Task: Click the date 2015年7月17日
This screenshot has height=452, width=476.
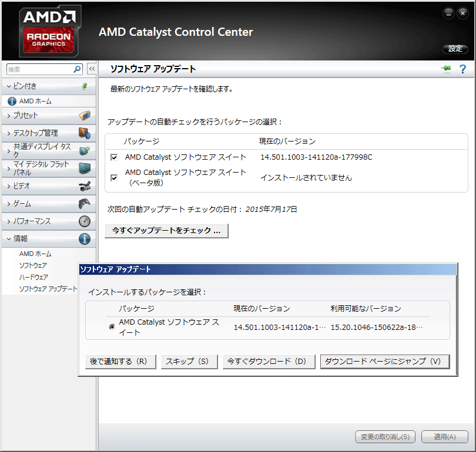Action: click(x=271, y=209)
